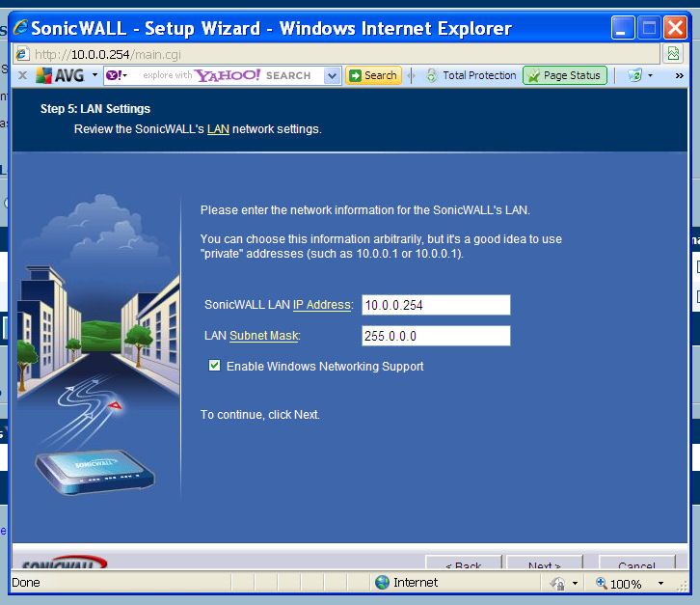Close the Setup Wizard window
The image size is (700, 605).
[676, 28]
